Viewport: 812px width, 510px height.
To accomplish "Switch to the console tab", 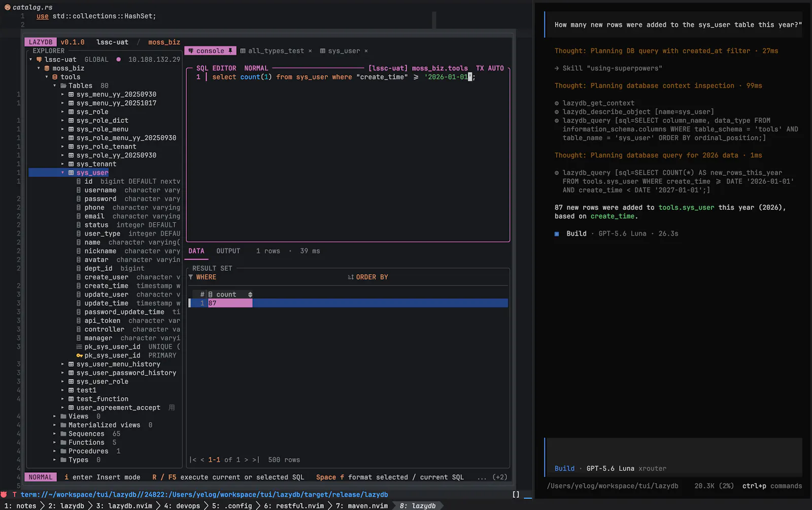I will 210,51.
